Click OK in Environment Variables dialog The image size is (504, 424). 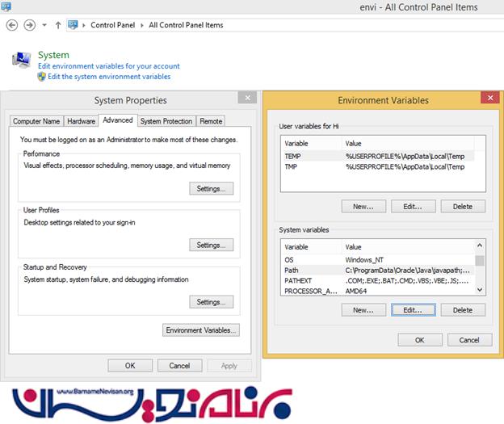coord(420,340)
